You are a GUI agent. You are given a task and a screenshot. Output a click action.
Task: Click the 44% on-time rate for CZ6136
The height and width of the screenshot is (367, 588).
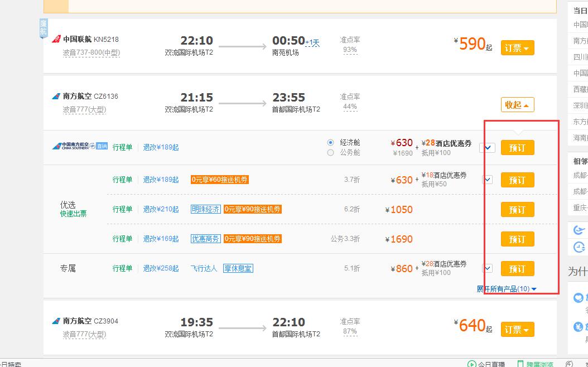click(x=350, y=107)
